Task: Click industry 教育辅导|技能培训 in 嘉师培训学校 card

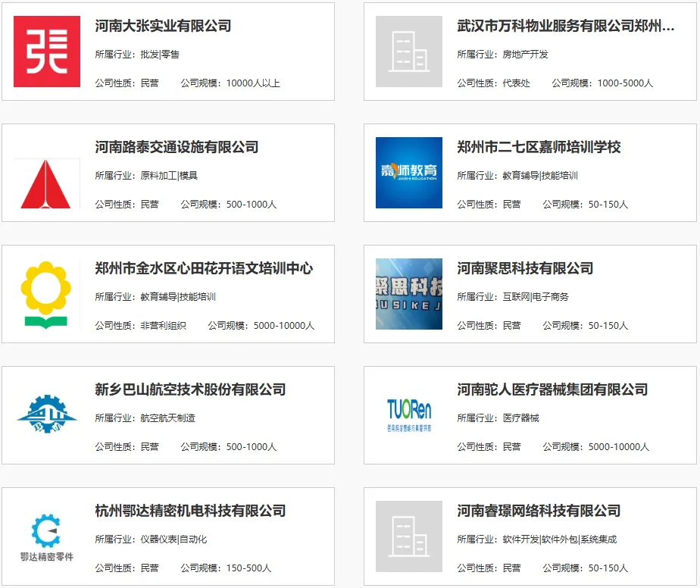Action: click(x=540, y=176)
